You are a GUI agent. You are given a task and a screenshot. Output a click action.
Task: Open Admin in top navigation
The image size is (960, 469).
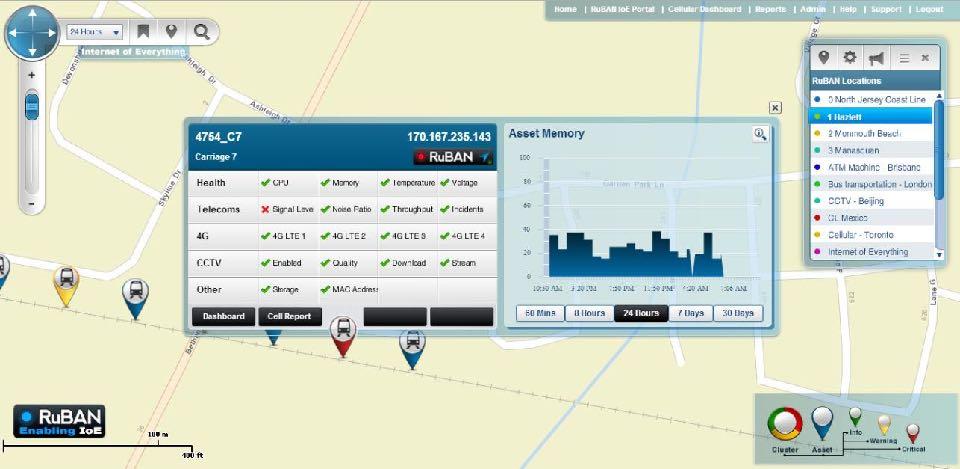coord(813,9)
